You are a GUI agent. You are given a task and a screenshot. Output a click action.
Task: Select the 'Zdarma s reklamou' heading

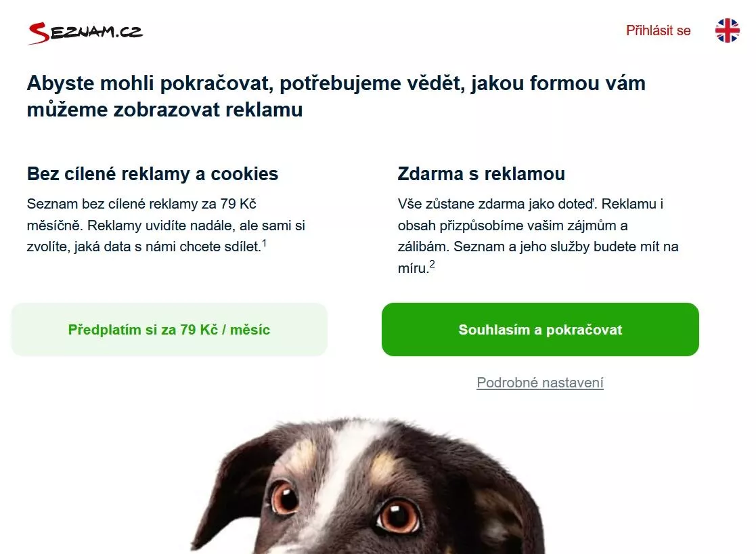coord(481,174)
